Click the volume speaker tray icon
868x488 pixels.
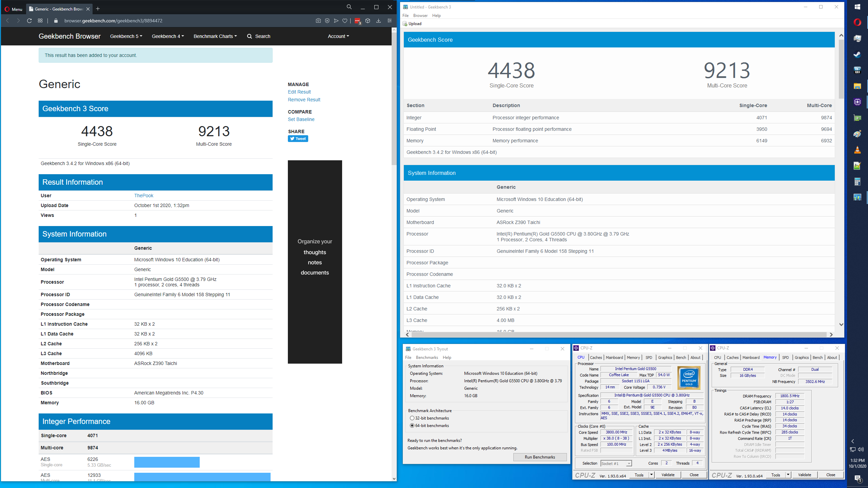click(861, 449)
